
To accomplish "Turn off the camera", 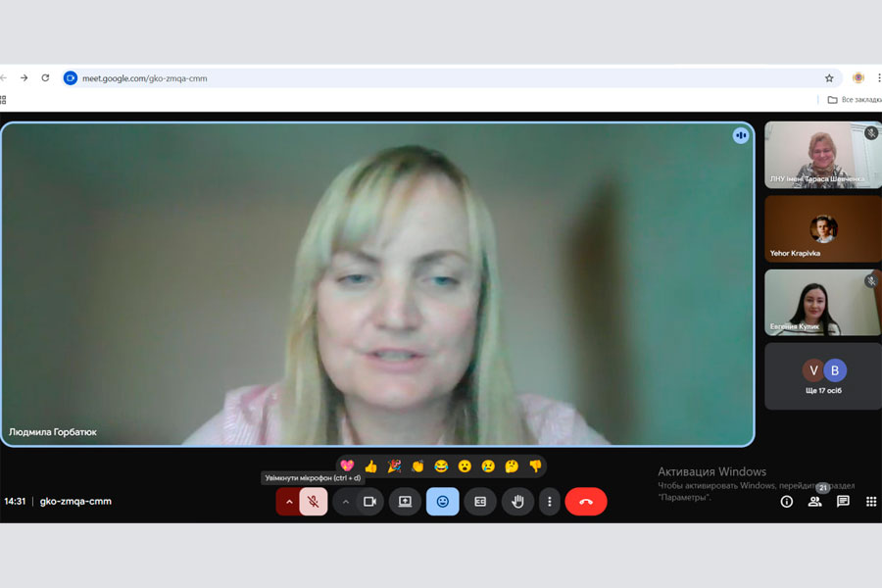I will tap(369, 502).
